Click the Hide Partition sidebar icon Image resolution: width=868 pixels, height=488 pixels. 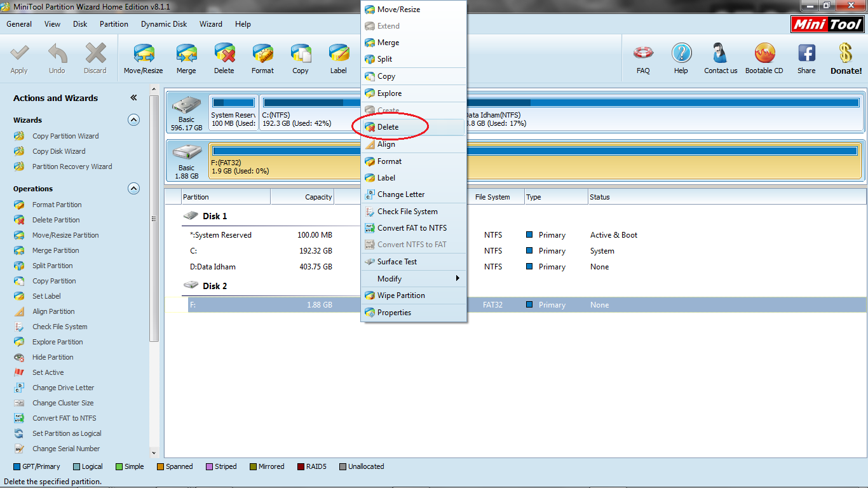(x=19, y=357)
